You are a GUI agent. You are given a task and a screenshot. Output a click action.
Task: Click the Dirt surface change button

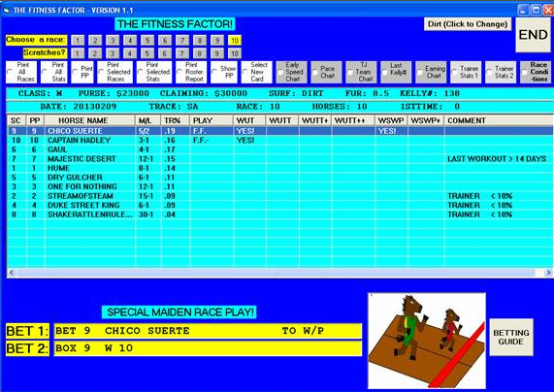click(x=468, y=24)
